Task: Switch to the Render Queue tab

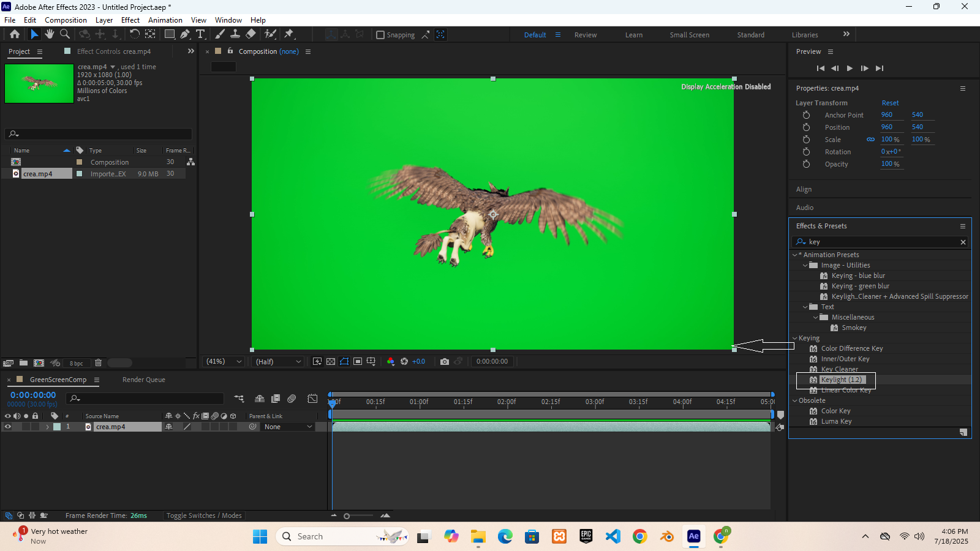Action: pos(144,380)
